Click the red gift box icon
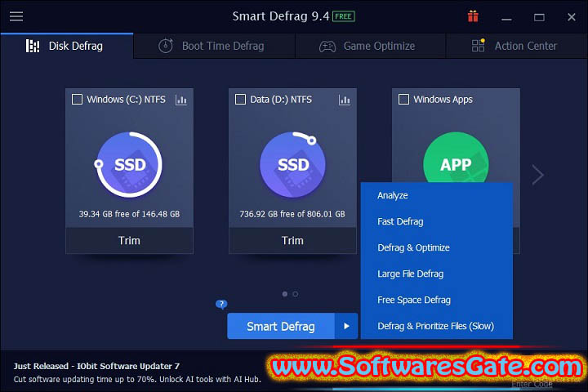Image resolution: width=588 pixels, height=392 pixels. pyautogui.click(x=473, y=16)
